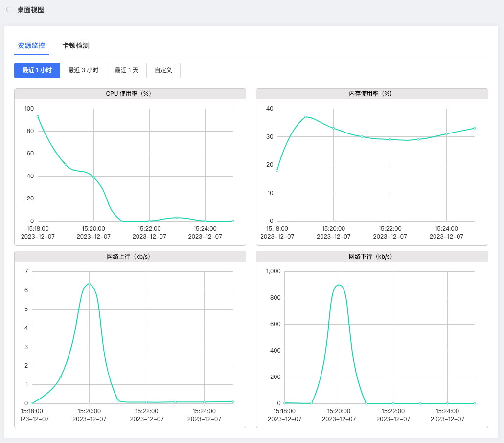This screenshot has width=504, height=443.
Task: Click the memory chart's first data point at 18
Action: pyautogui.click(x=277, y=170)
